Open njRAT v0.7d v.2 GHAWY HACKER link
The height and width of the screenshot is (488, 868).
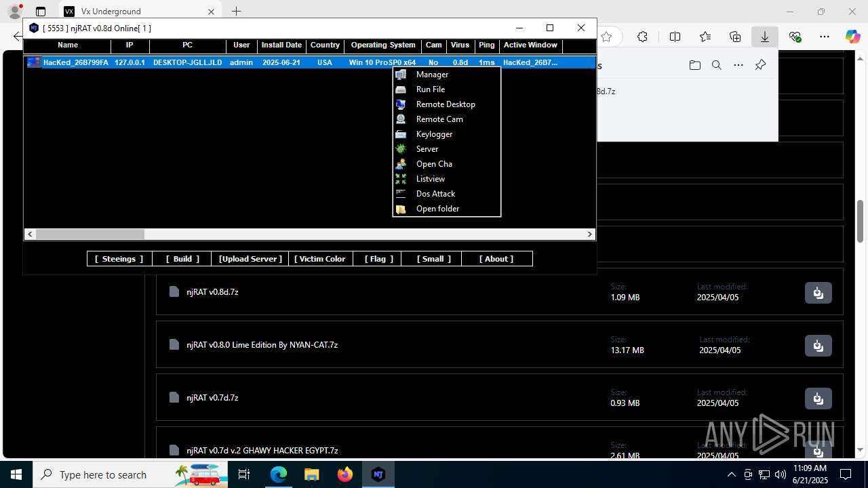262,451
